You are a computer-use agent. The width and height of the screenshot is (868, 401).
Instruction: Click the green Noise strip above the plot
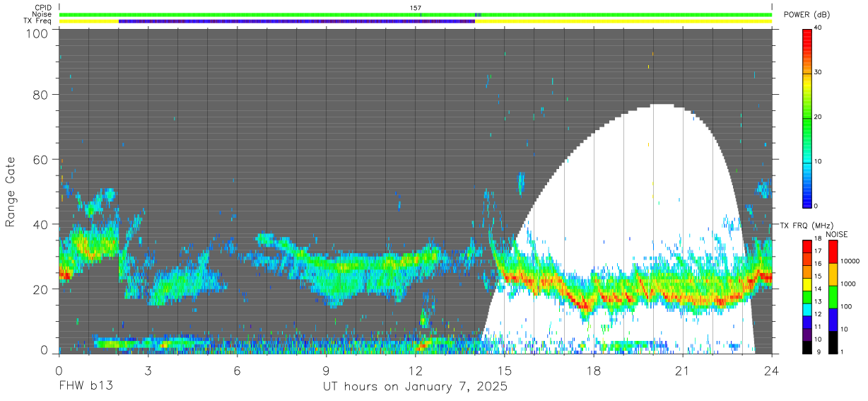pos(416,14)
